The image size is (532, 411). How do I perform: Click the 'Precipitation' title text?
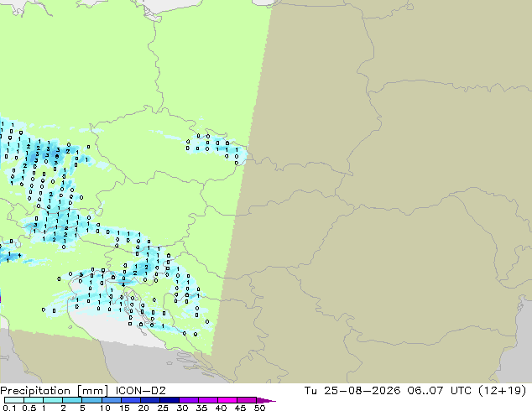click(x=35, y=391)
